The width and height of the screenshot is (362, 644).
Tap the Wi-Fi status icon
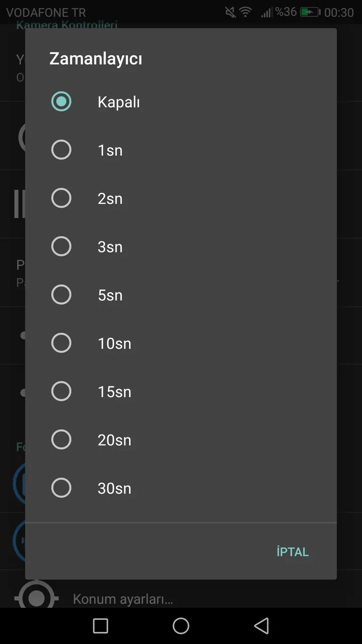click(245, 12)
